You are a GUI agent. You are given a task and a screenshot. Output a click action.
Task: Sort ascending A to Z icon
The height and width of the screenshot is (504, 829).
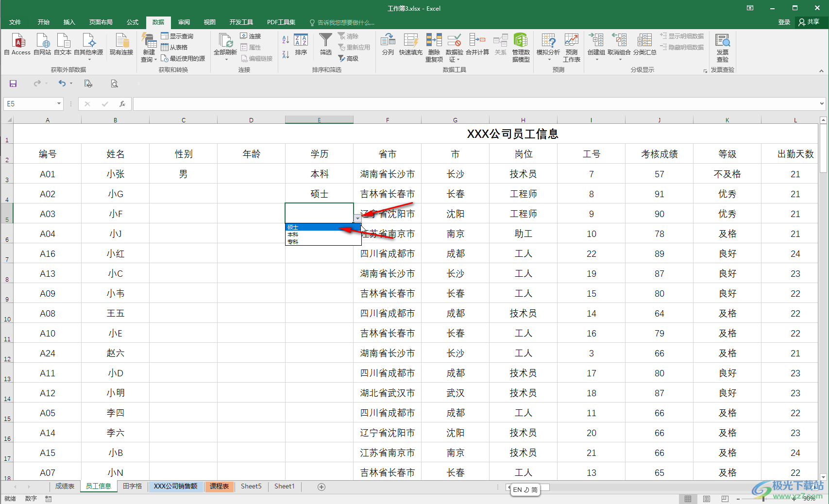click(x=286, y=39)
